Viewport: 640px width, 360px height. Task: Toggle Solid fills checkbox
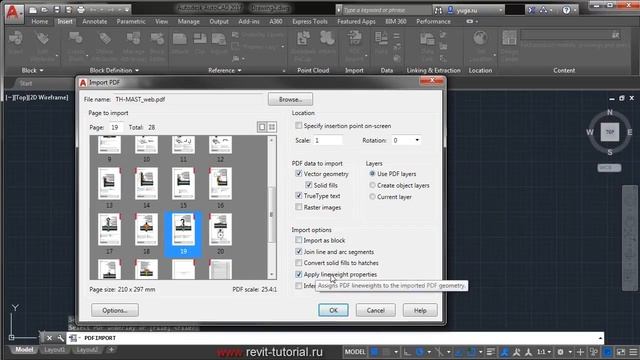[309, 185]
